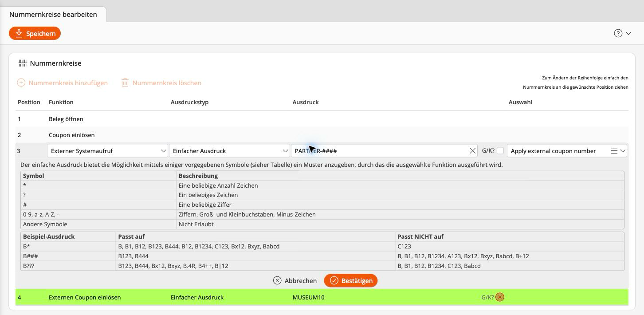Switch to the Nummernkreise bearbeiten tab
644x315 pixels.
(x=53, y=14)
